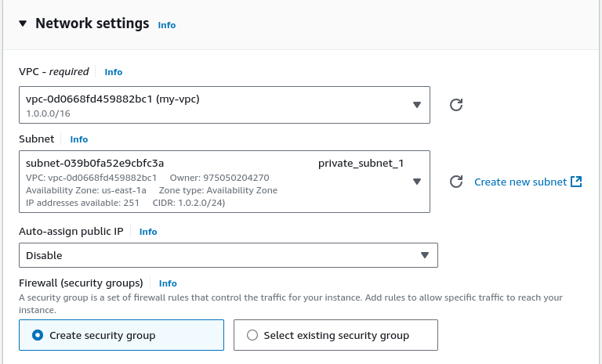Open the Subnet Info link
The image size is (602, 364).
point(78,139)
